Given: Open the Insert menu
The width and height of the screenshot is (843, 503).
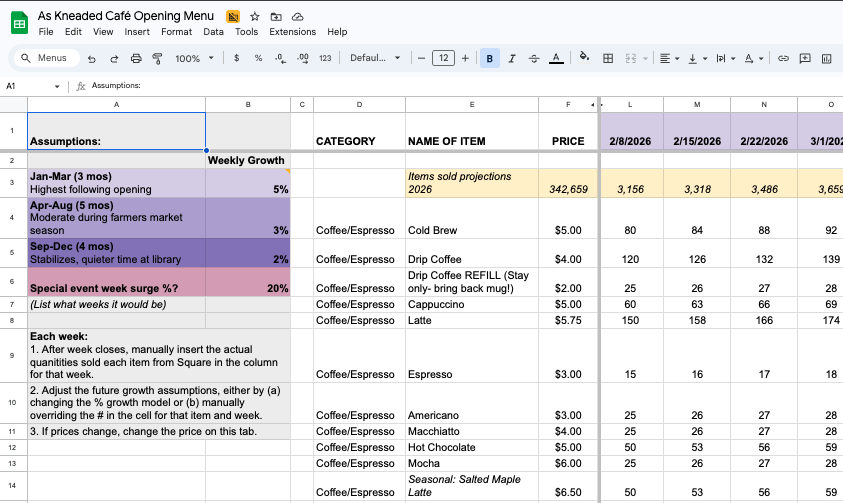Looking at the screenshot, I should point(137,32).
